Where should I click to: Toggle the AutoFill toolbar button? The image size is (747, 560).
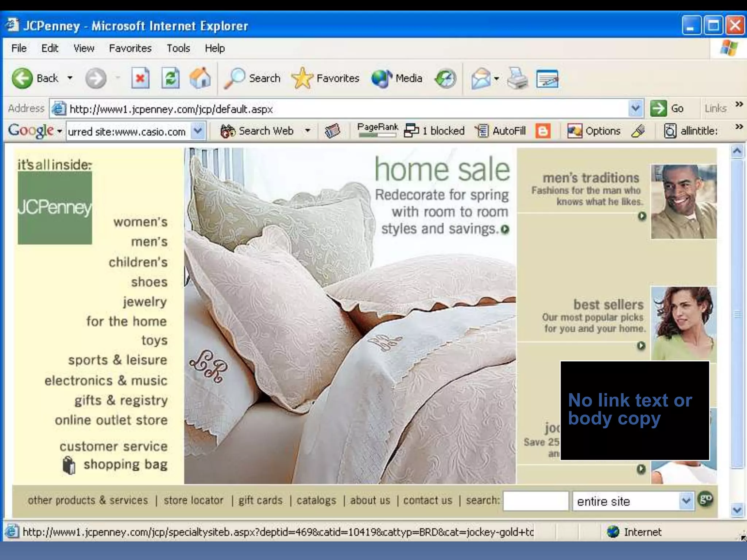pyautogui.click(x=500, y=131)
